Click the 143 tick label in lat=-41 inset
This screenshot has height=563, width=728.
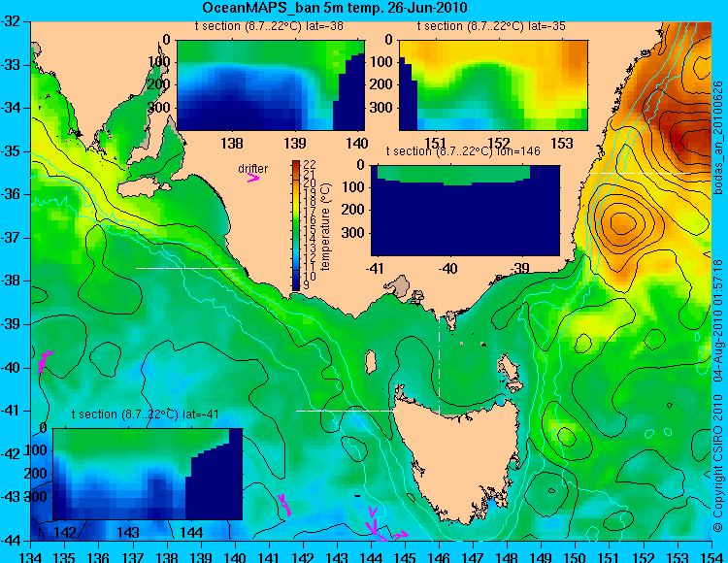click(x=127, y=532)
